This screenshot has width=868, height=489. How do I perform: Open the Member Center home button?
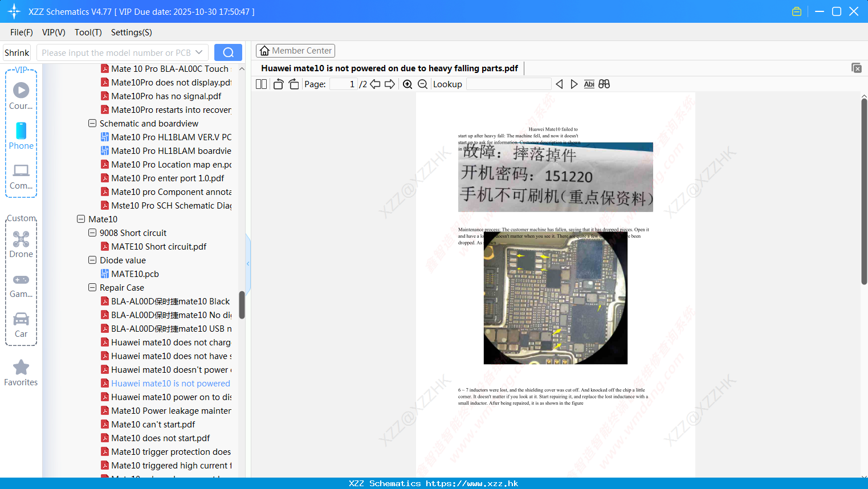pyautogui.click(x=295, y=51)
